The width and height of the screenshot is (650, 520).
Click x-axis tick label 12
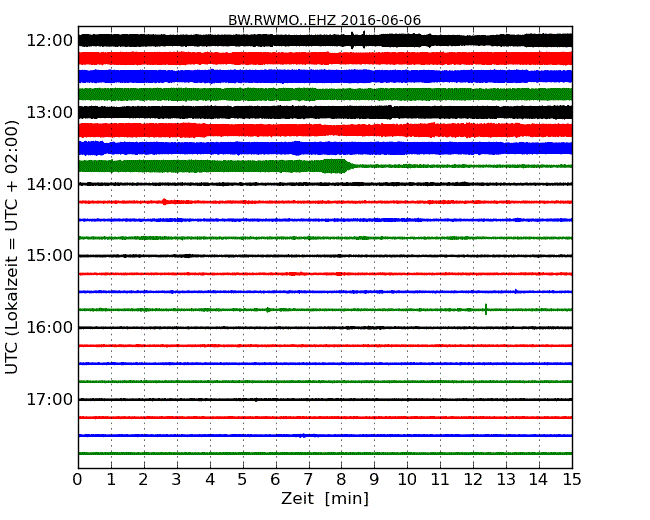pyautogui.click(x=473, y=480)
